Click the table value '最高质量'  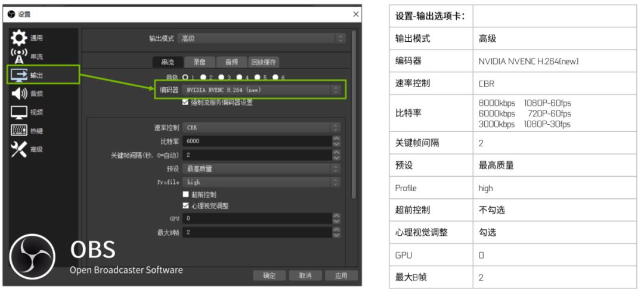coord(496,165)
